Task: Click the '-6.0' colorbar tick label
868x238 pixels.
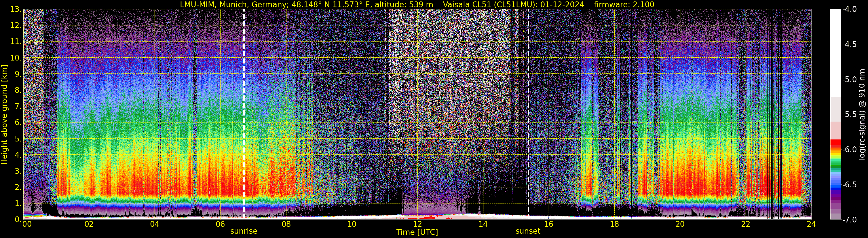Action: pos(850,149)
